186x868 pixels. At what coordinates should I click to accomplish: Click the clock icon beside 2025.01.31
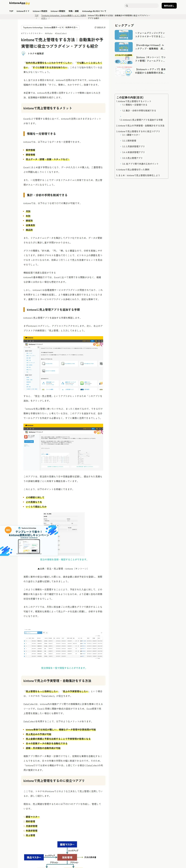pyautogui.click(x=95, y=28)
